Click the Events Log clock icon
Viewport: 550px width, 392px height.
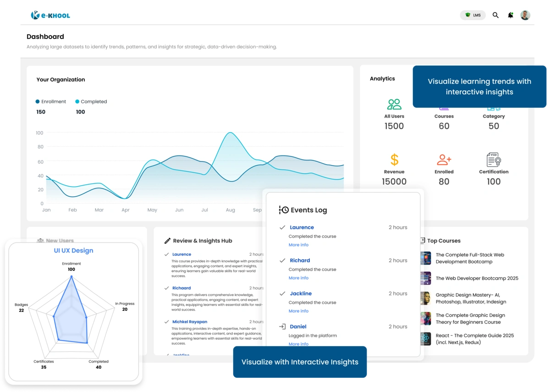coord(284,210)
